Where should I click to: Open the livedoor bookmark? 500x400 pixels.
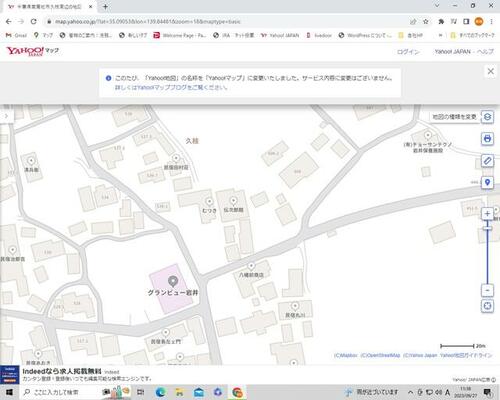[319, 35]
